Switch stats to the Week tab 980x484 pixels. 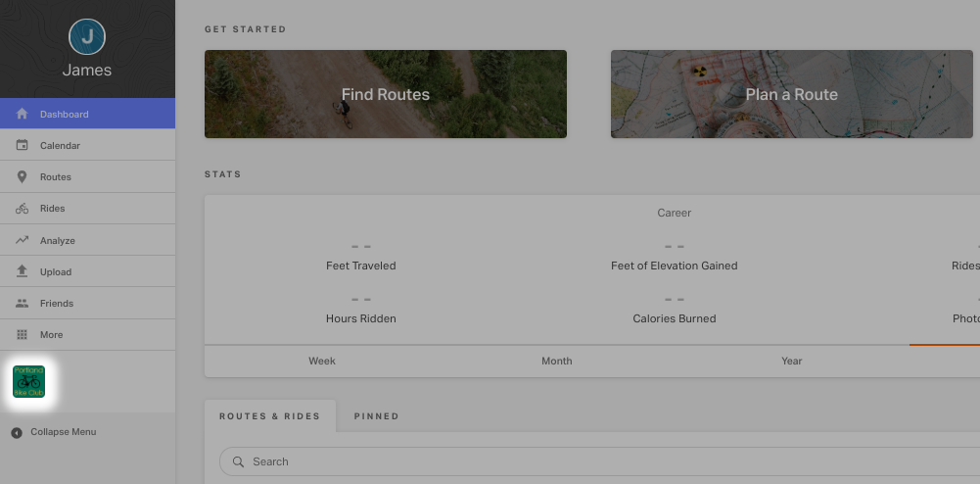coord(322,361)
